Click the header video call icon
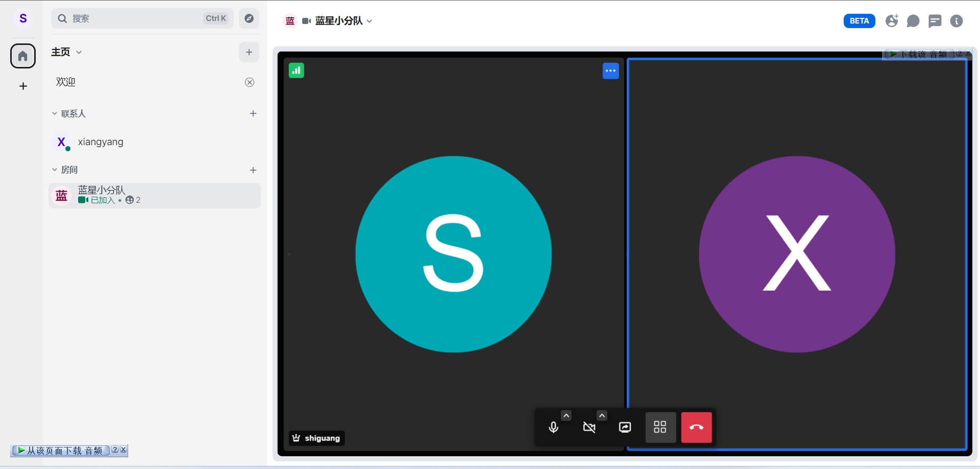This screenshot has width=980, height=469. [x=307, y=21]
